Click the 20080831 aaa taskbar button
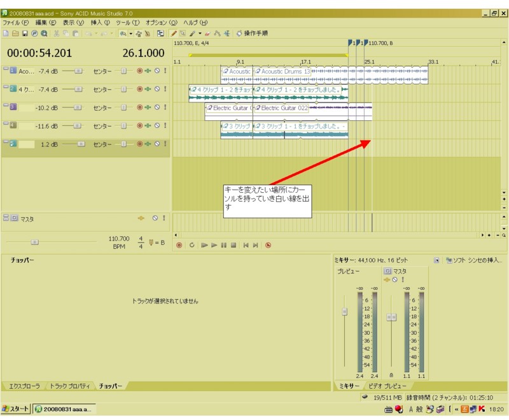The image size is (509, 420). point(65,409)
